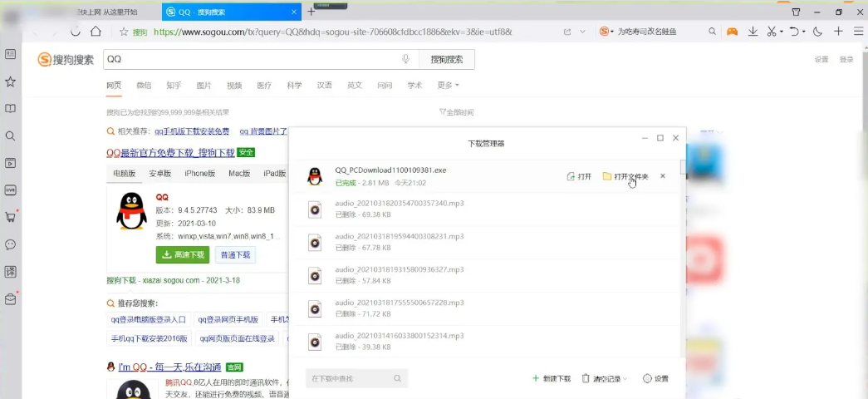Switch to 图片 search tab
The height and width of the screenshot is (399, 868).
(204, 85)
